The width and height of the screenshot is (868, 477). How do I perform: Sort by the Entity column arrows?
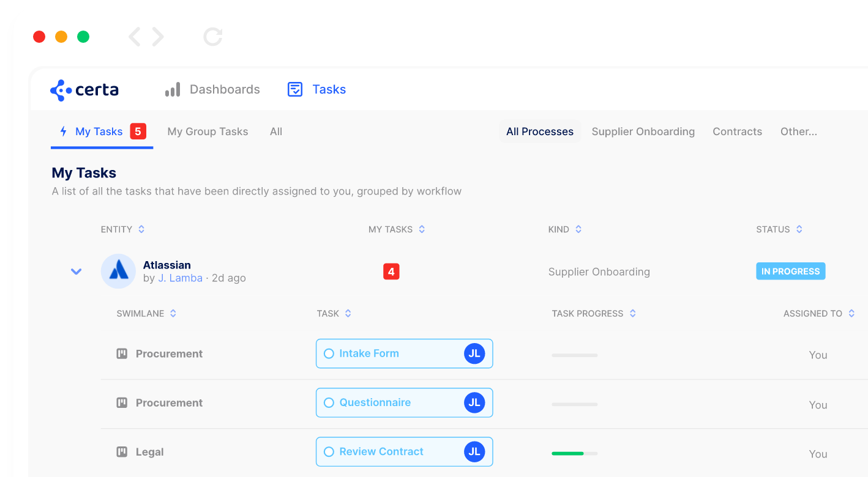click(x=141, y=229)
